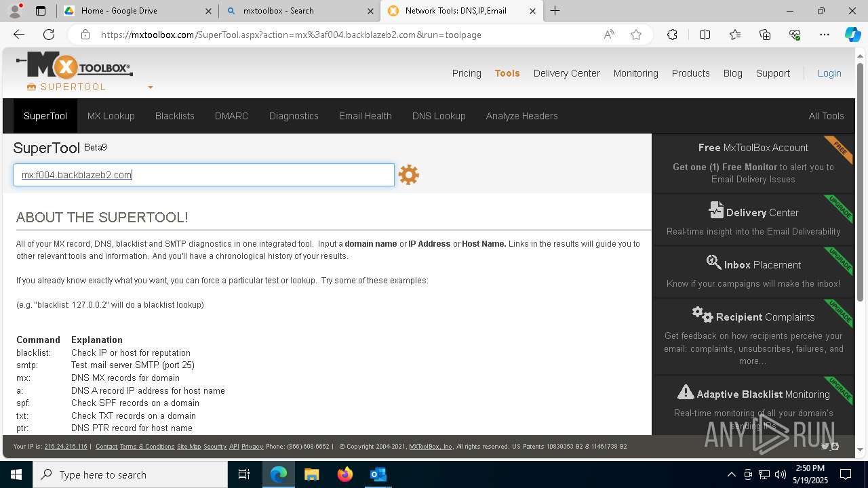The image size is (868, 488).
Task: Open the volume control in tray
Action: (780, 474)
